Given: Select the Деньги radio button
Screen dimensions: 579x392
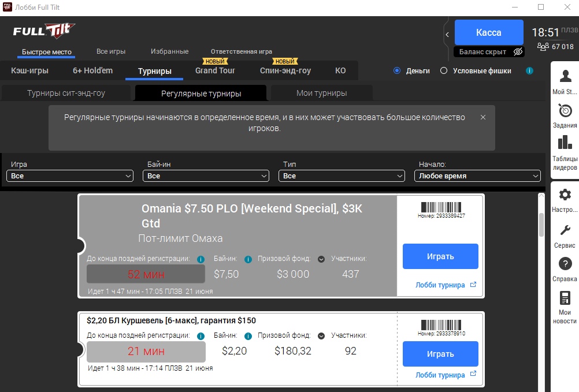Looking at the screenshot, I should click(397, 71).
